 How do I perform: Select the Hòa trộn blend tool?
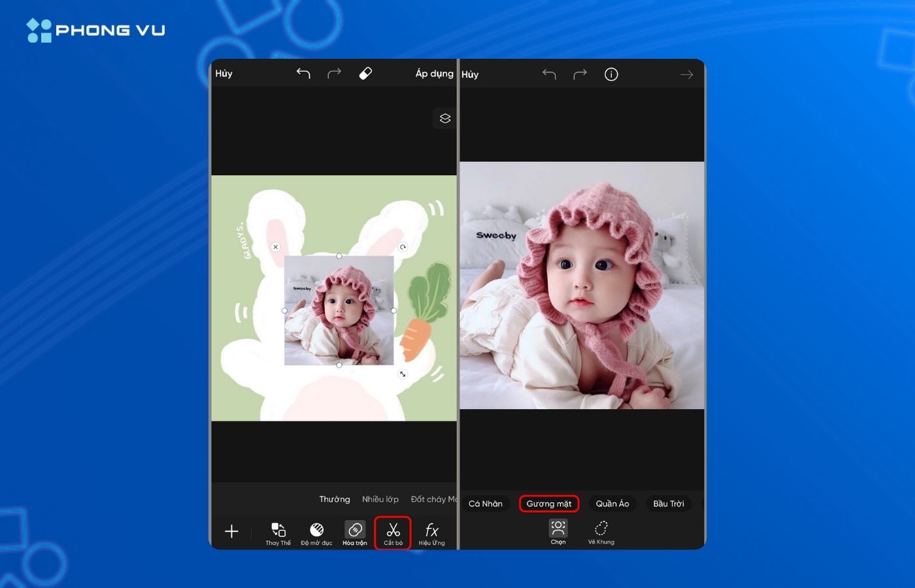[x=355, y=533]
